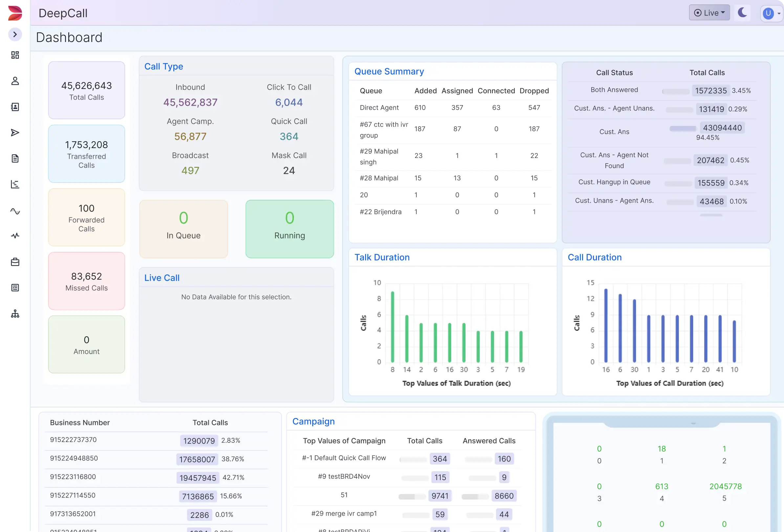Screen dimensions: 784x532
Task: Click the DeepCall logo icon
Action: 15,13
